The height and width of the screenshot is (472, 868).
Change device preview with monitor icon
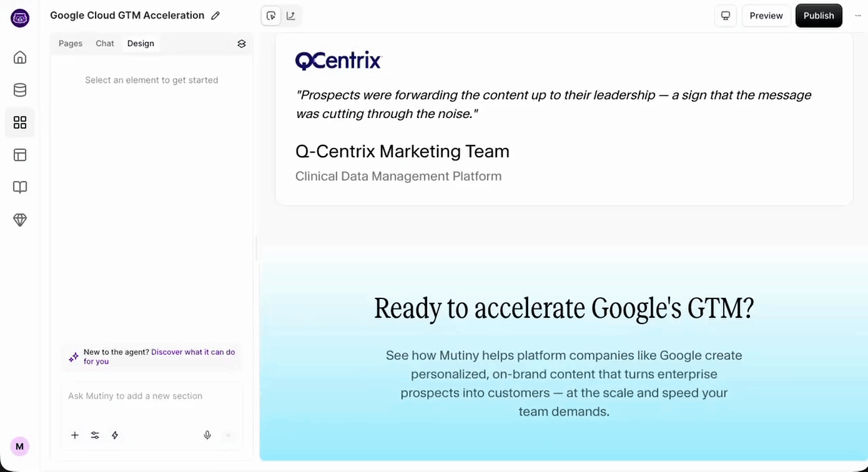click(726, 16)
